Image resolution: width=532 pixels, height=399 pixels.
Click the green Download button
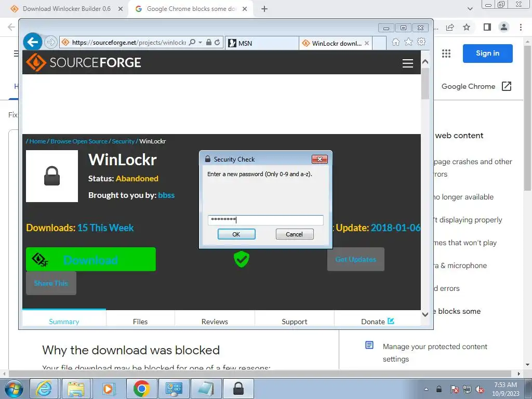click(x=91, y=259)
